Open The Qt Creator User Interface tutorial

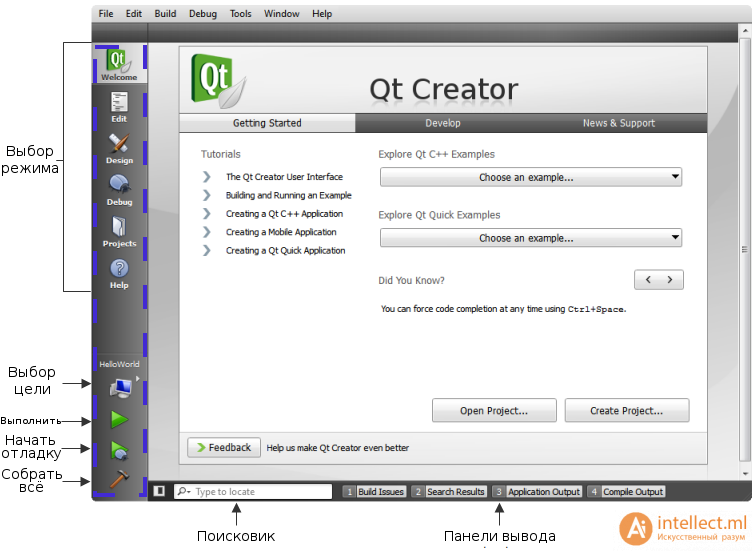tap(284, 177)
